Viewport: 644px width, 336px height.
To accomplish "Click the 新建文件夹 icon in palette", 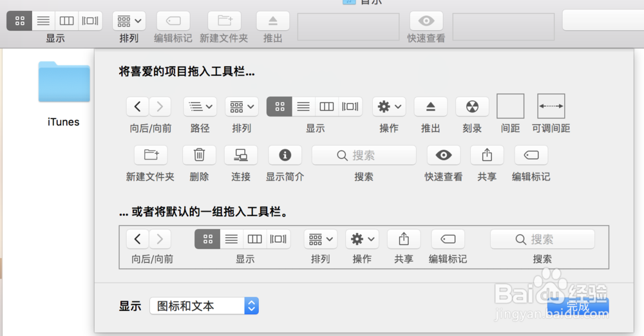I will pos(151,155).
